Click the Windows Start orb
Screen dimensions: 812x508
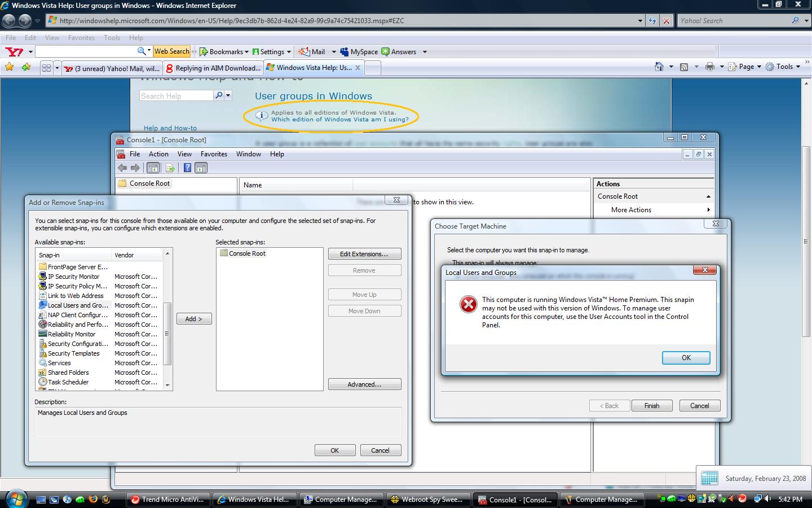16,498
